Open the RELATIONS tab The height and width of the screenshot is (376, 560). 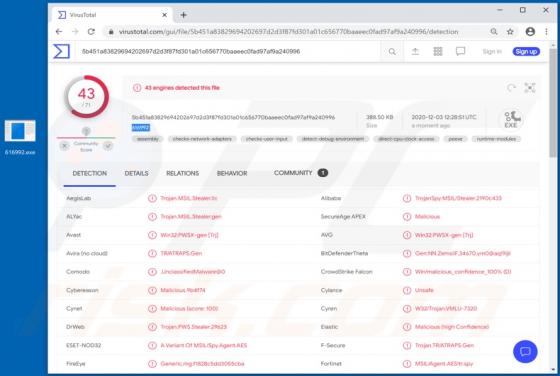coord(182,174)
